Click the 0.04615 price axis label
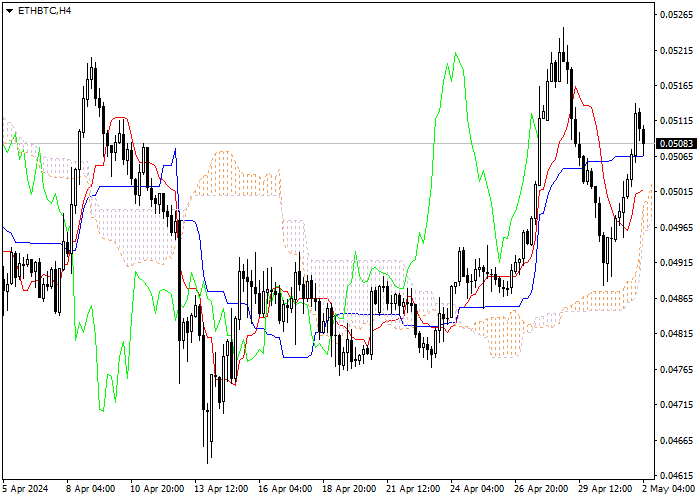 677,476
